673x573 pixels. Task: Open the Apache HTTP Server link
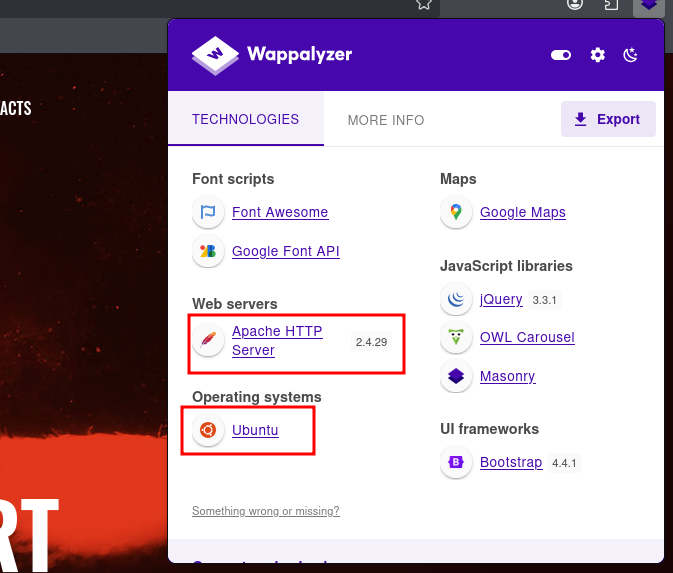(x=277, y=340)
